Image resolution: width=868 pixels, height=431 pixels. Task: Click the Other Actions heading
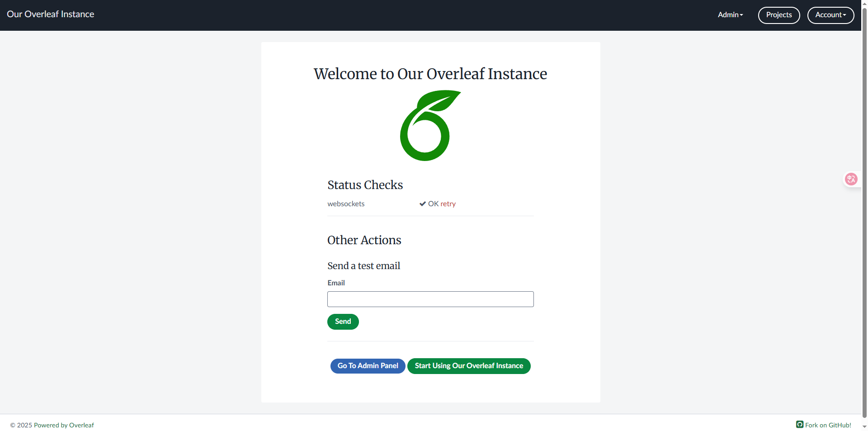tap(364, 240)
